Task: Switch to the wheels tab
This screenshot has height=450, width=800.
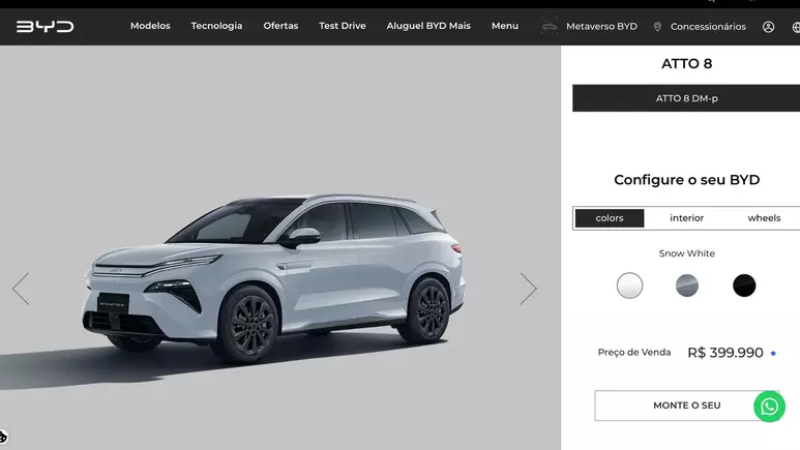Action: [x=764, y=218]
